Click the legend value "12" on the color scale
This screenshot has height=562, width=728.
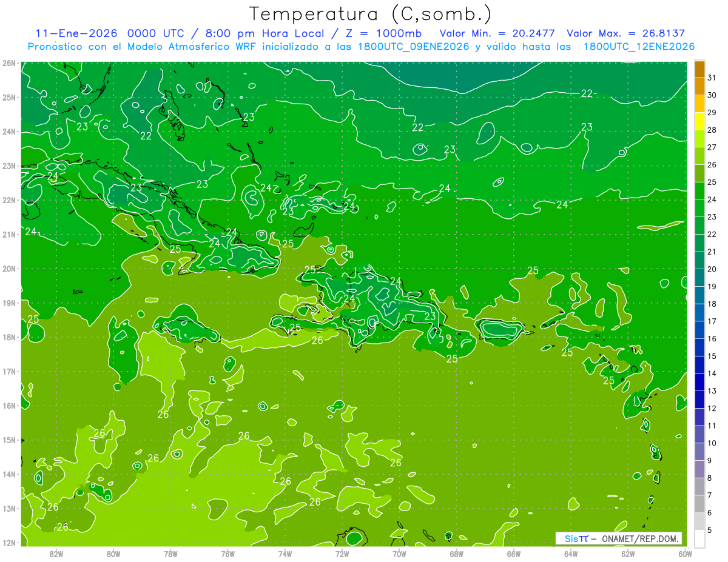click(712, 408)
